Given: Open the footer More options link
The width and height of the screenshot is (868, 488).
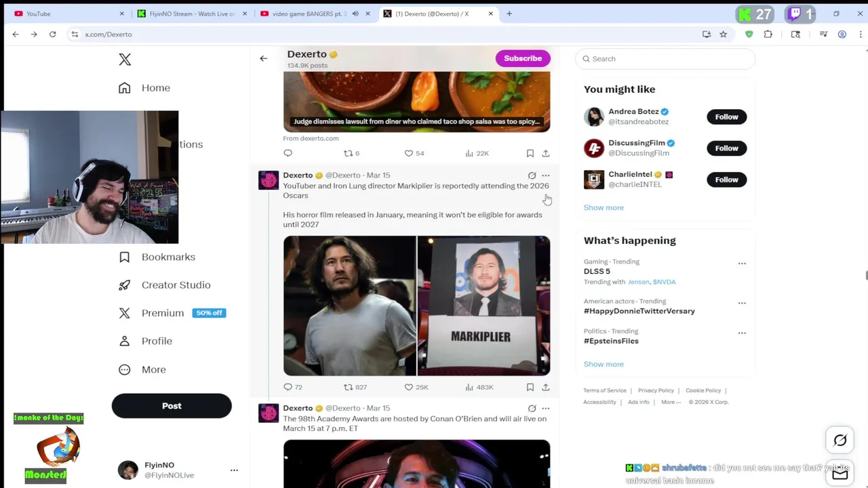Looking at the screenshot, I should 671,402.
